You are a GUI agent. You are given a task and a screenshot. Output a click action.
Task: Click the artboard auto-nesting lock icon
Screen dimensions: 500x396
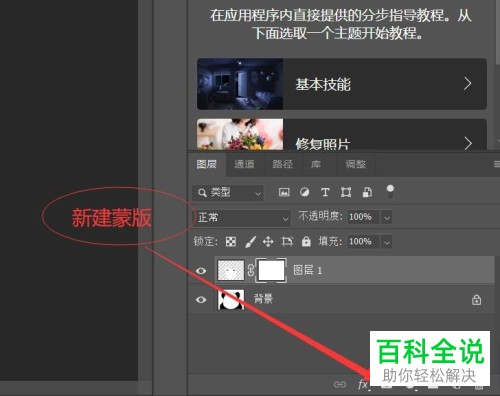[287, 241]
